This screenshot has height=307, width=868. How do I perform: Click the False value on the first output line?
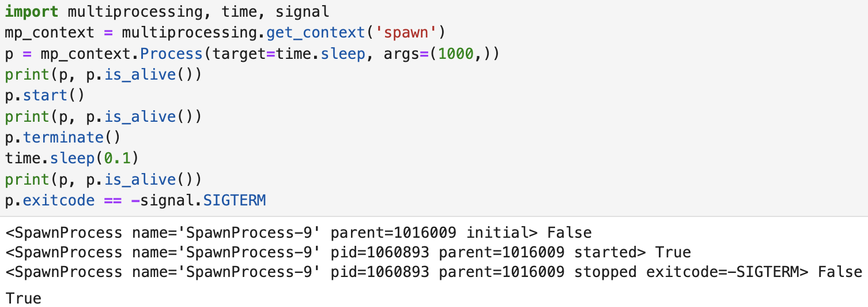tap(569, 233)
